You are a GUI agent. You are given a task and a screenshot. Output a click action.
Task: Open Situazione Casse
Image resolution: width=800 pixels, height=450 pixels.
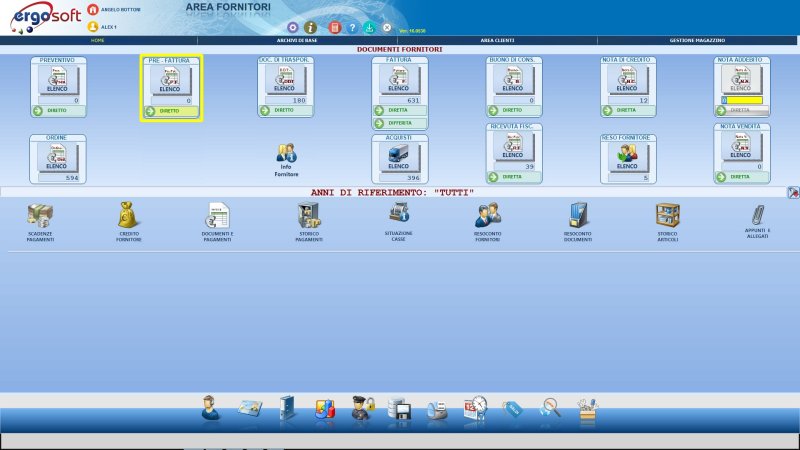click(398, 221)
